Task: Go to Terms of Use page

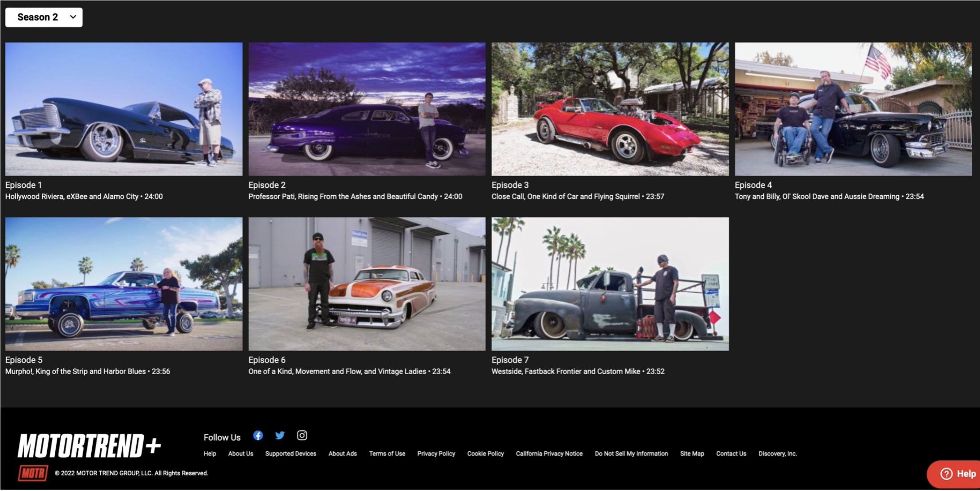Action: tap(387, 454)
